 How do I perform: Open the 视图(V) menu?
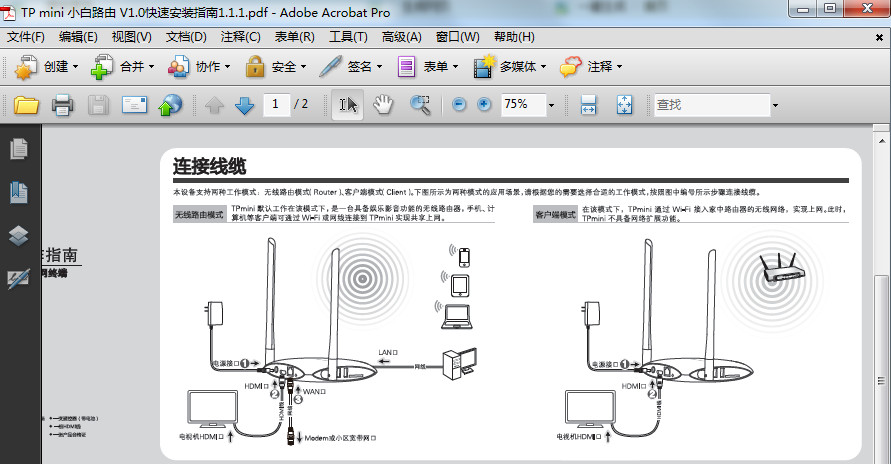(131, 37)
